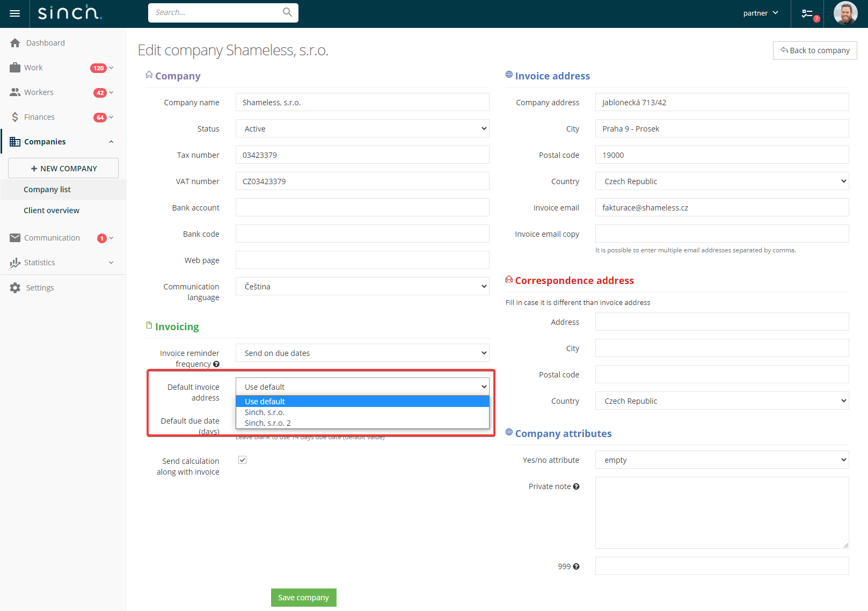Click the Statistics chart icon
Image resolution: width=868 pixels, height=611 pixels.
point(15,263)
